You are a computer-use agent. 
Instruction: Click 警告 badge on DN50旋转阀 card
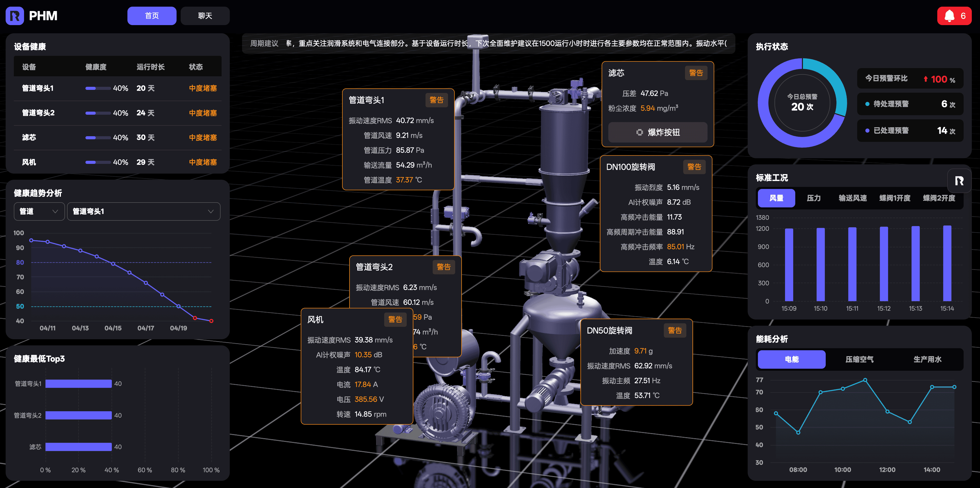675,330
